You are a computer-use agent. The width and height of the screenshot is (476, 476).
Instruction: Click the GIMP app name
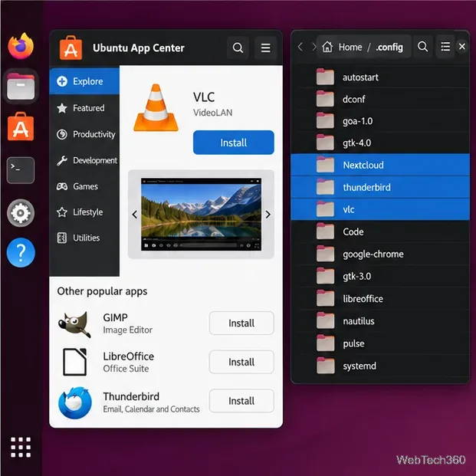pyautogui.click(x=115, y=317)
